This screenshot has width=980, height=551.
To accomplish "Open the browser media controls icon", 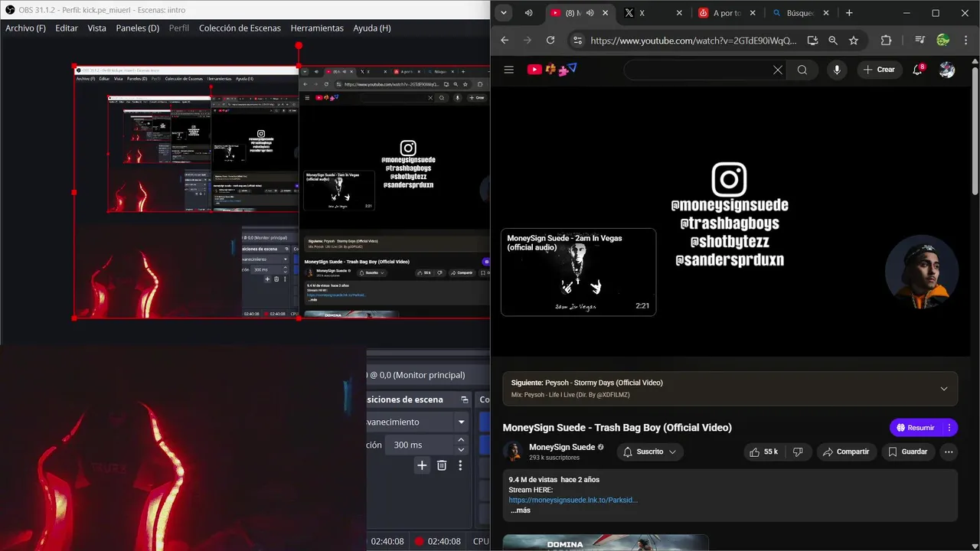I will point(920,41).
